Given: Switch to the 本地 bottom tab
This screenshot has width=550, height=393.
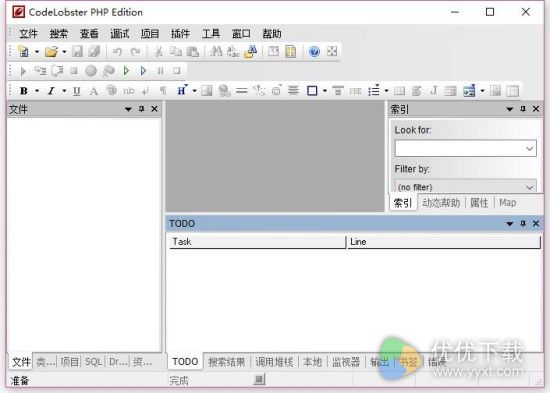Looking at the screenshot, I should (312, 362).
